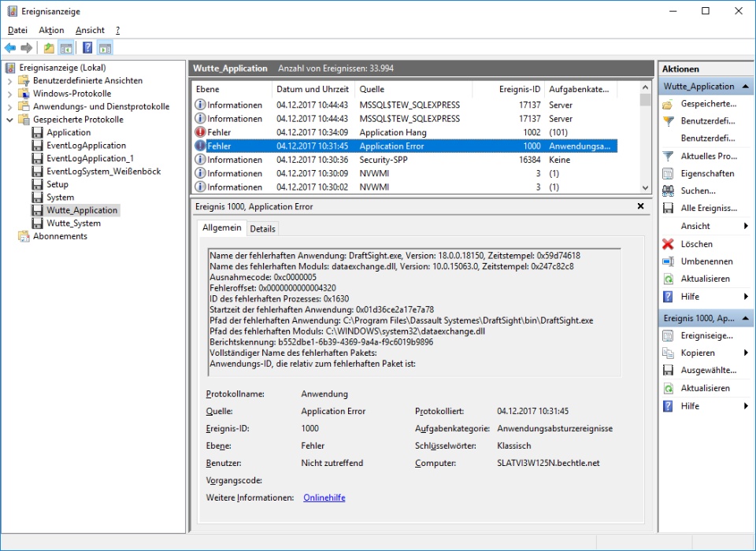Click the event description text box
This screenshot has width=756, height=551.
[x=415, y=312]
